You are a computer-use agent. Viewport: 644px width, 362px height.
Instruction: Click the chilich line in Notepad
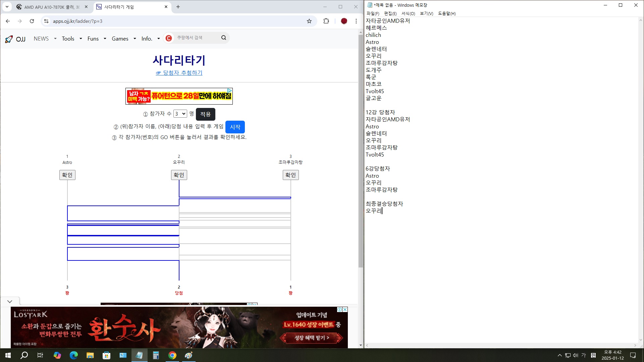[373, 35]
